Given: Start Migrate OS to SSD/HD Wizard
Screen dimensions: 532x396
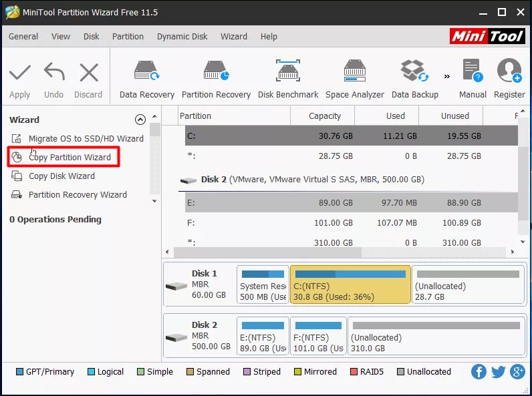Looking at the screenshot, I should (78, 139).
